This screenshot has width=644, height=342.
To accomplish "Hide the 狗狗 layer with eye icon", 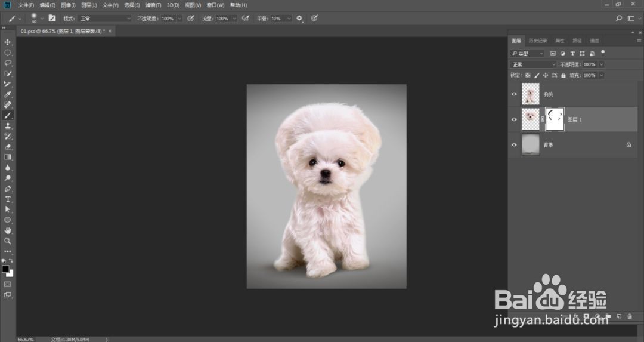I will click(x=514, y=94).
